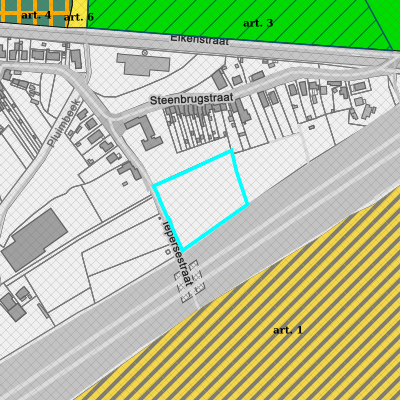Select the cyan-outlined parcel
400x400 pixels.
[201, 199]
